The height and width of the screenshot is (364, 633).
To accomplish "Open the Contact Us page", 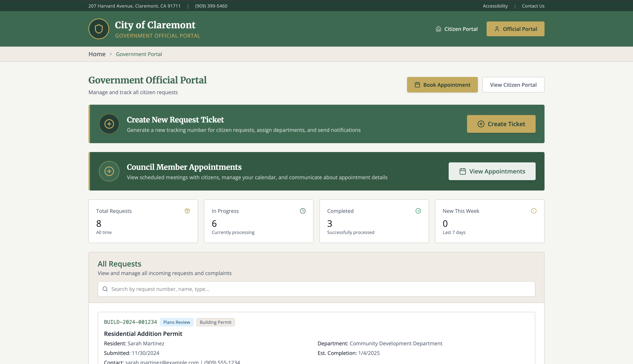I will click(x=533, y=6).
